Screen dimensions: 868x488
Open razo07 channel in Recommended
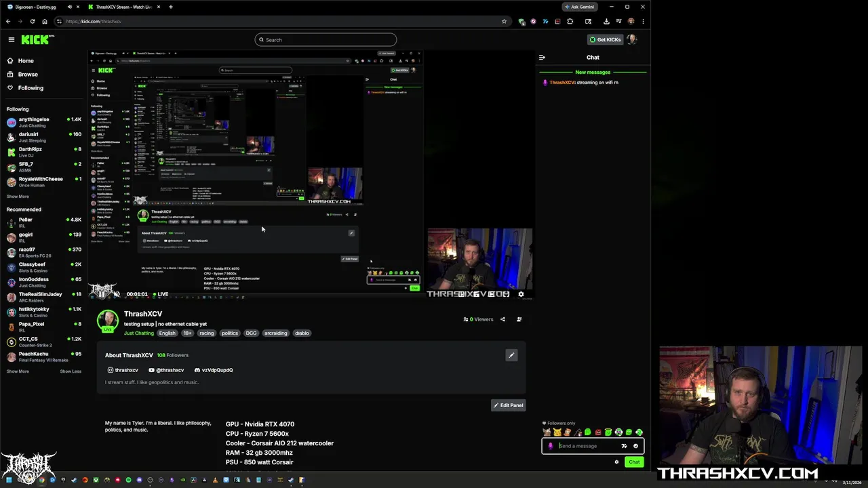click(44, 252)
